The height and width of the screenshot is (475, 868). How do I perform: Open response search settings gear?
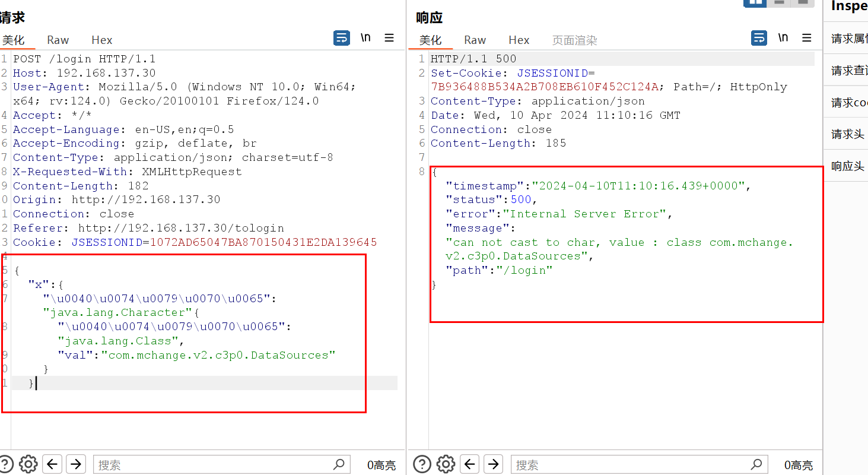click(446, 464)
